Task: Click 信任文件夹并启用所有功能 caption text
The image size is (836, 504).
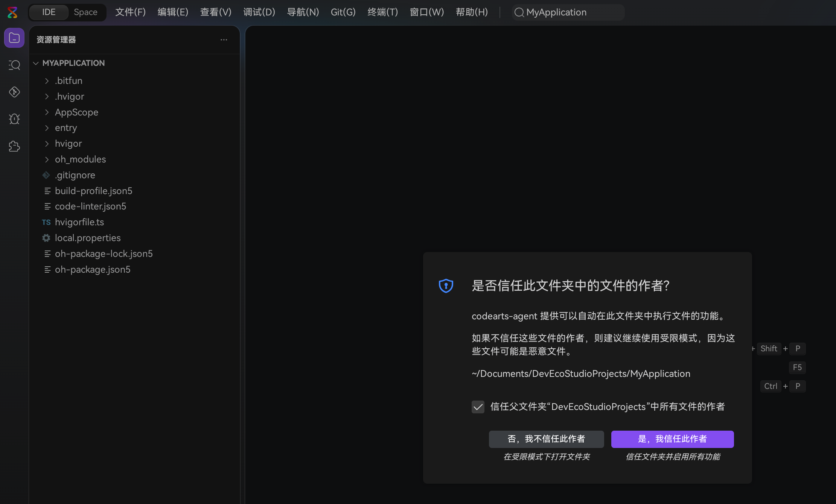Action: [673, 457]
